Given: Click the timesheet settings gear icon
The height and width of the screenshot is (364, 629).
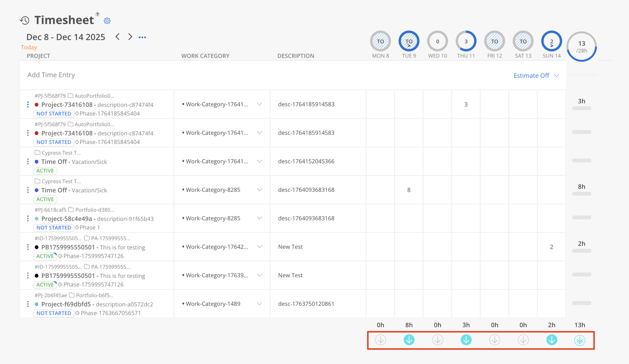Looking at the screenshot, I should pos(107,21).
